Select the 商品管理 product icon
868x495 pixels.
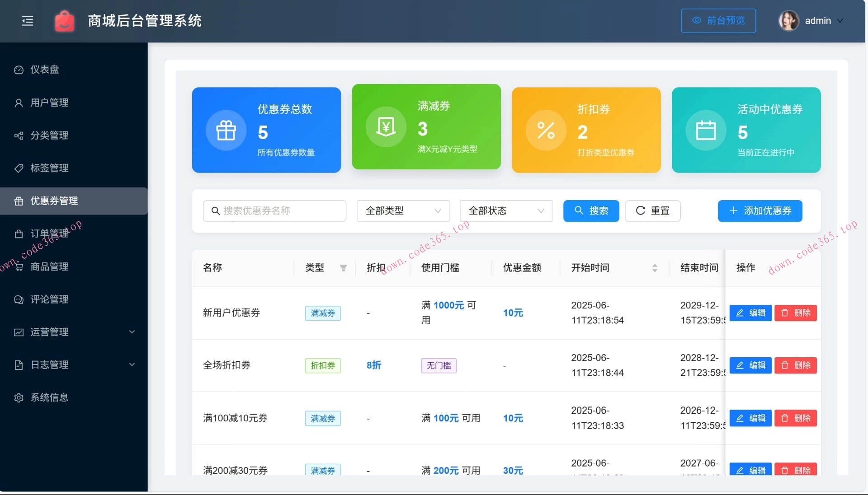coord(19,266)
